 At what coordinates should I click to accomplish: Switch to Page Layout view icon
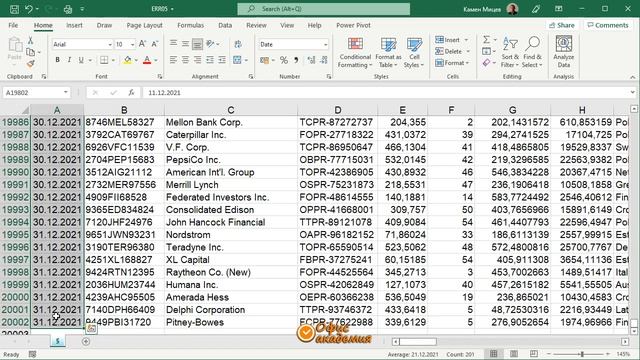tap(514, 354)
